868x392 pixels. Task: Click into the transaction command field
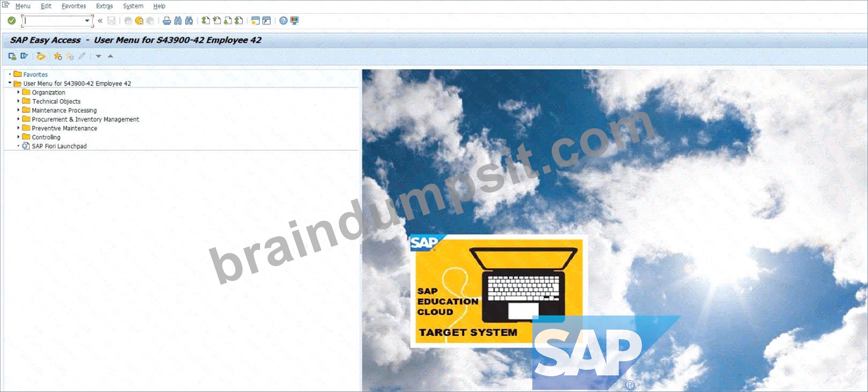point(54,20)
